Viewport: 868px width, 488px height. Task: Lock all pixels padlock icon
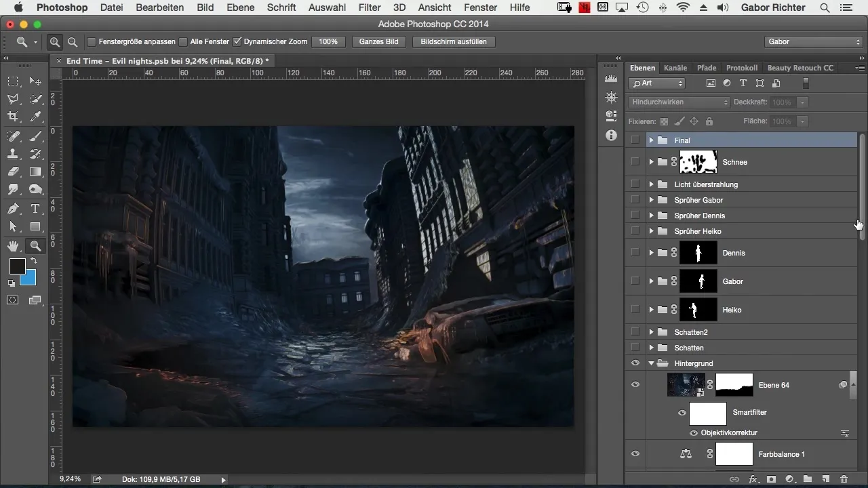[x=709, y=121]
